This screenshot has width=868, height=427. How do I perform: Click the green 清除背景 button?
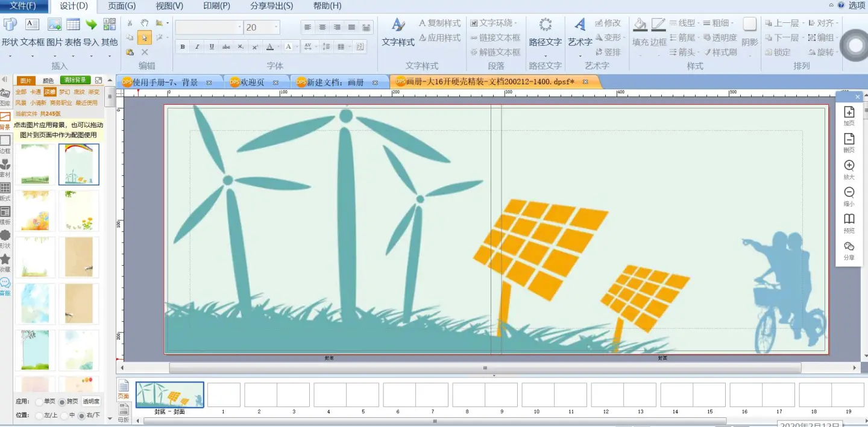click(75, 81)
